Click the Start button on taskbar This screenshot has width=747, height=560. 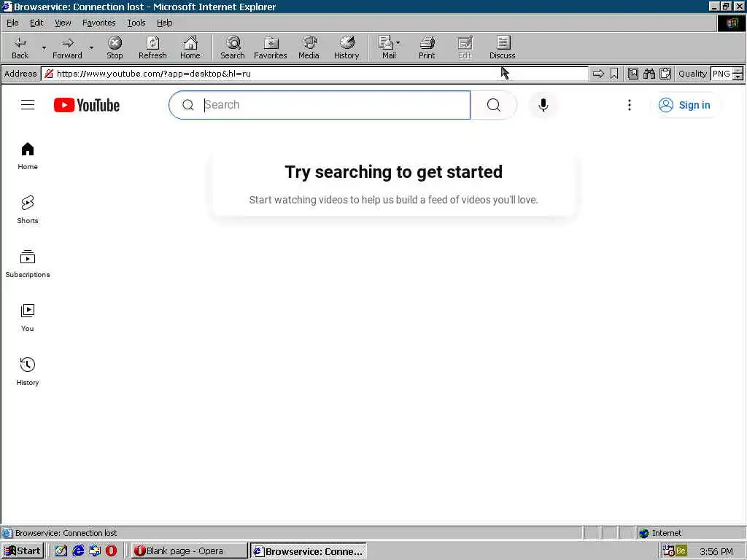coord(23,551)
